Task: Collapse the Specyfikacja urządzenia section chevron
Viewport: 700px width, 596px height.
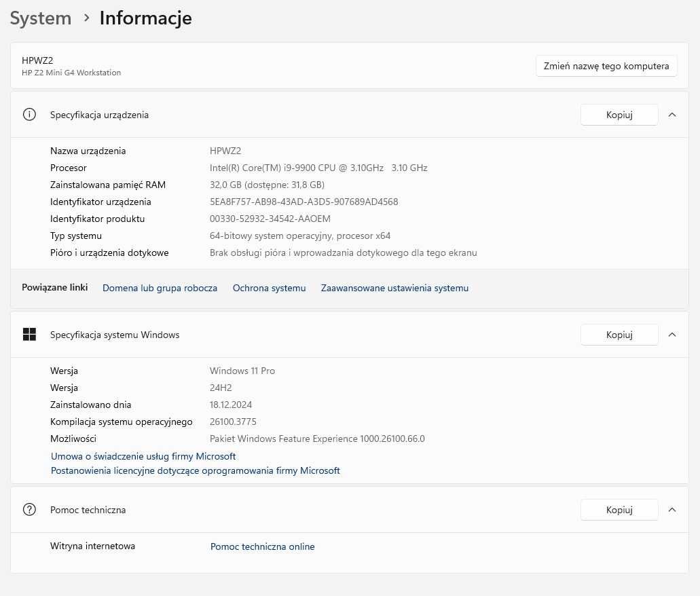Action: 672,115
